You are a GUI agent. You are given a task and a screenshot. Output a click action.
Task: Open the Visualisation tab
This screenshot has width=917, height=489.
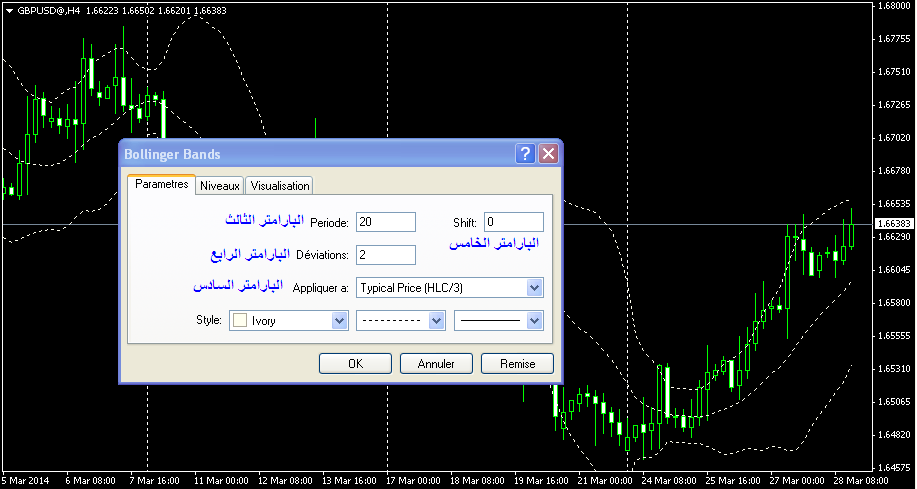click(280, 186)
